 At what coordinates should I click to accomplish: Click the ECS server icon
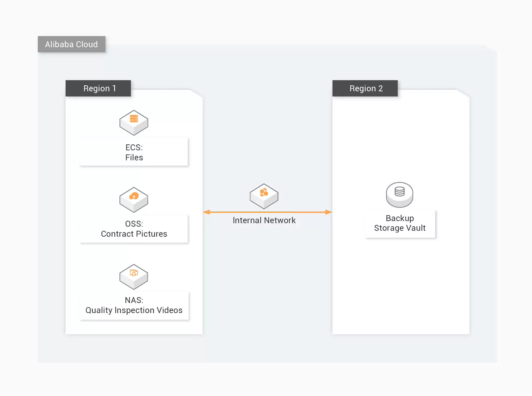pos(134,122)
